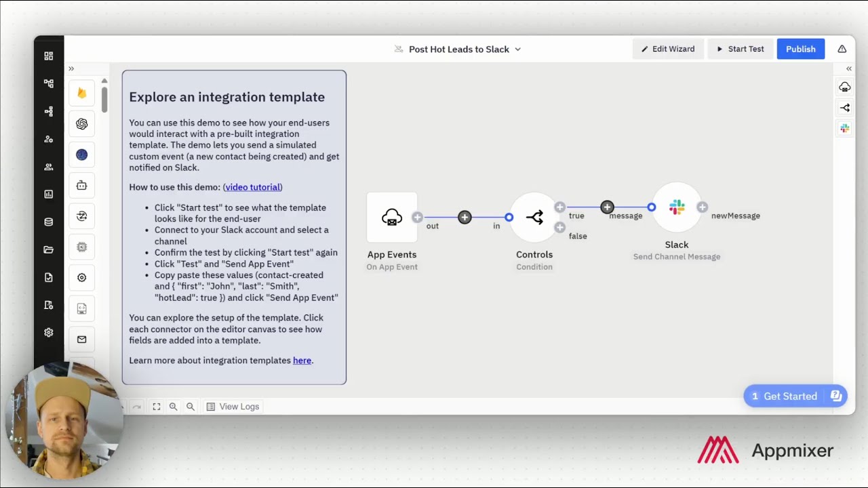This screenshot has height=488, width=868.
Task: Select the email envelope connector in the panel
Action: (x=82, y=340)
